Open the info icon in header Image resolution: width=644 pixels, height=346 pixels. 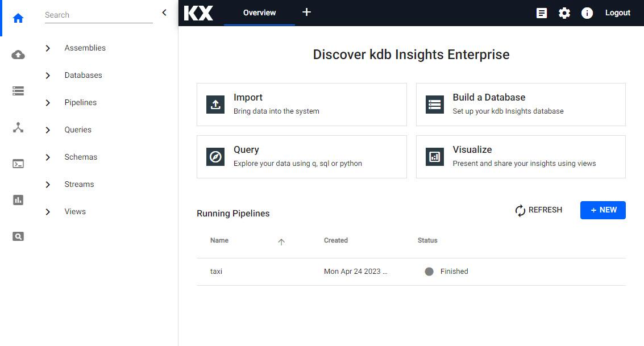click(587, 13)
